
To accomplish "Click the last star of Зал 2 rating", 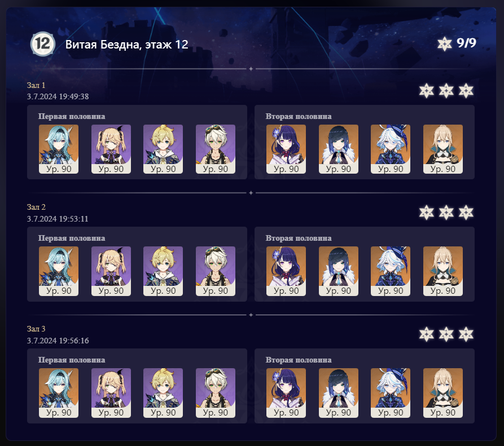I will pos(466,212).
